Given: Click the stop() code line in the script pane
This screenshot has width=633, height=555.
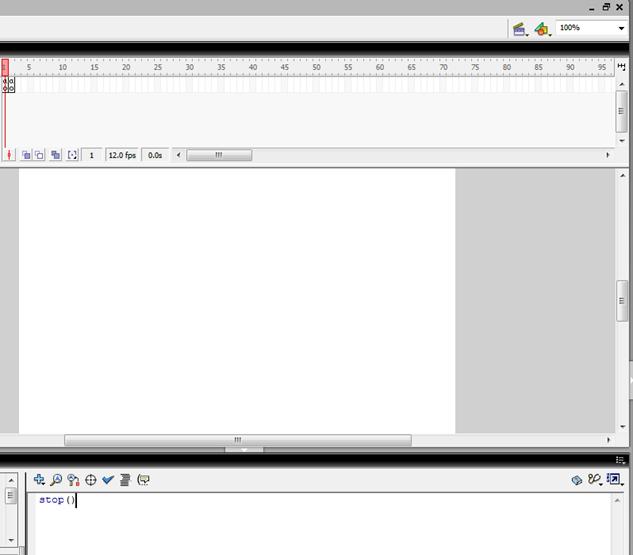Looking at the screenshot, I should (x=57, y=500).
